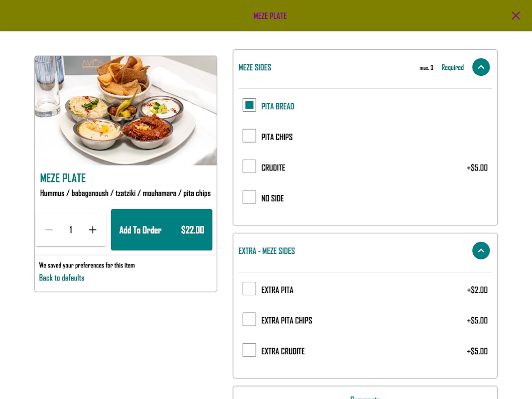Add Extra Pita for $2.00
The height and width of the screenshot is (399, 532).
click(249, 289)
